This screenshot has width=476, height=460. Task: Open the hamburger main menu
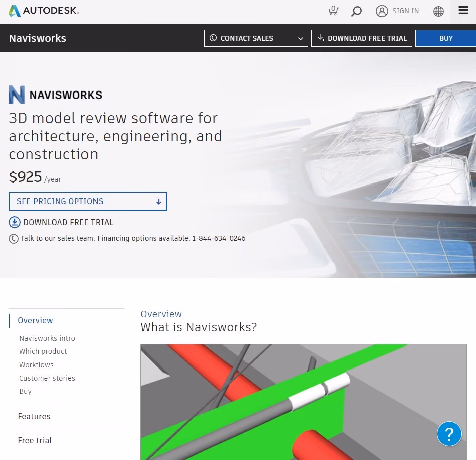pos(463,11)
